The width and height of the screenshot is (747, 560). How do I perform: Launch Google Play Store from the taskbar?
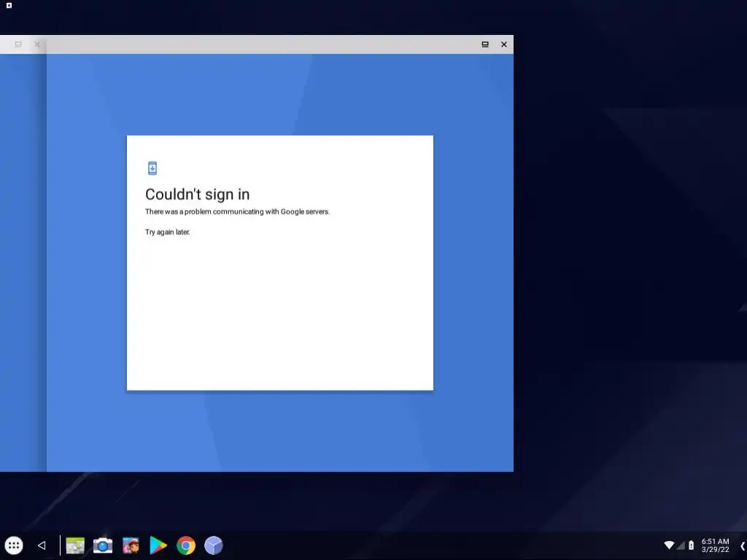pyautogui.click(x=158, y=545)
